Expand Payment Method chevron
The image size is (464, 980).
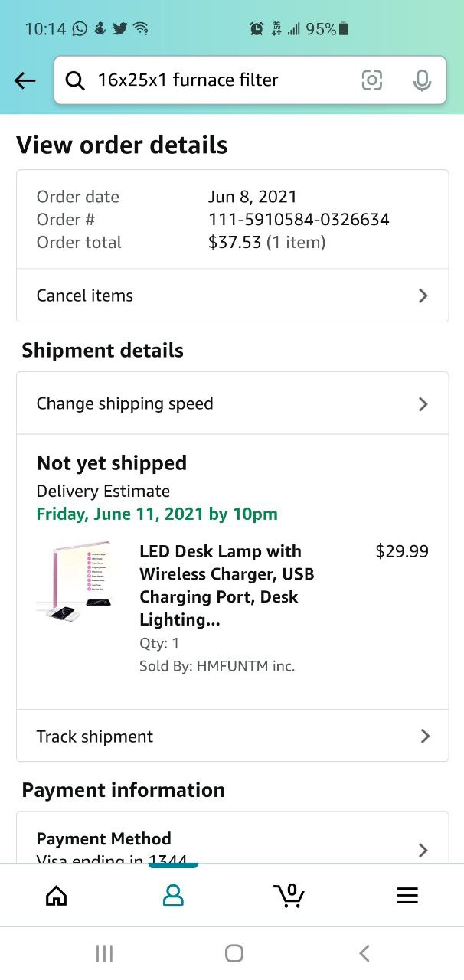click(423, 850)
